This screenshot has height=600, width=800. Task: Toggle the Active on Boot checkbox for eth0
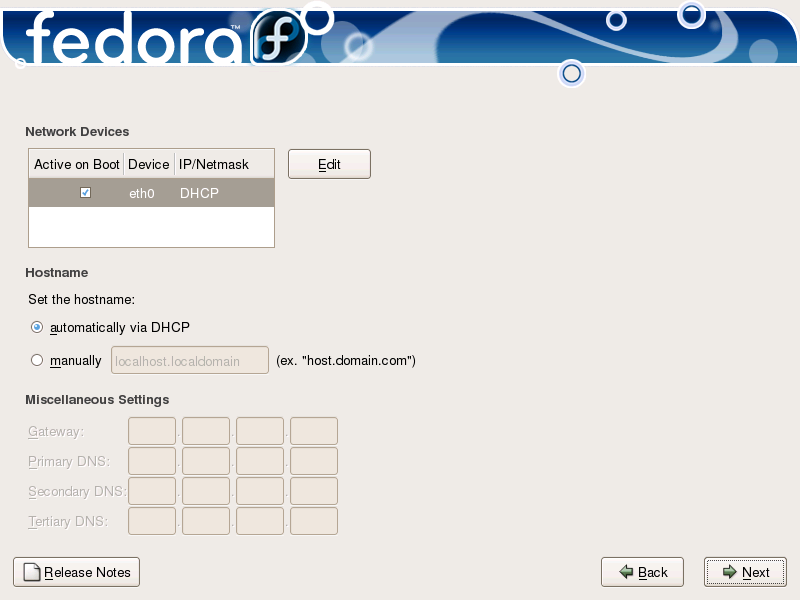click(85, 192)
